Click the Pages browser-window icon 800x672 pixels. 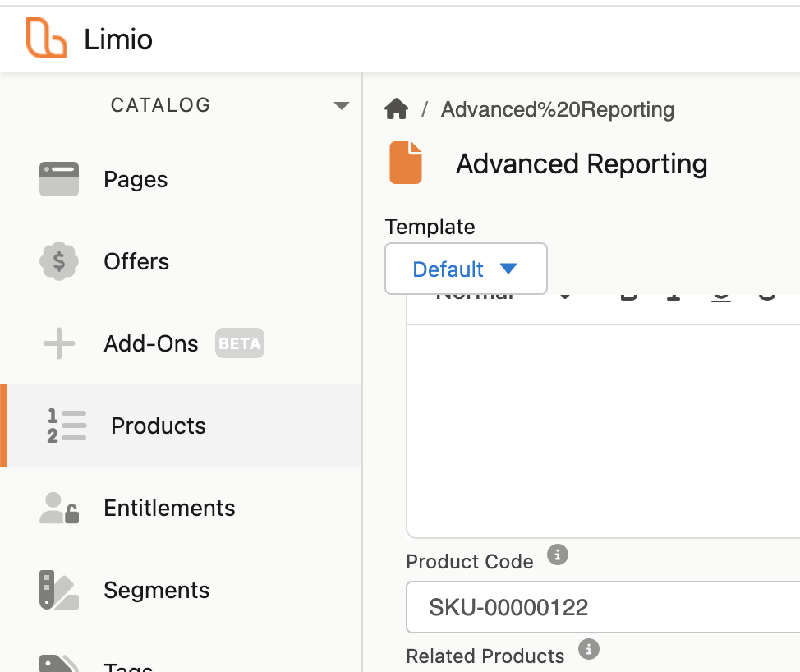[x=59, y=179]
